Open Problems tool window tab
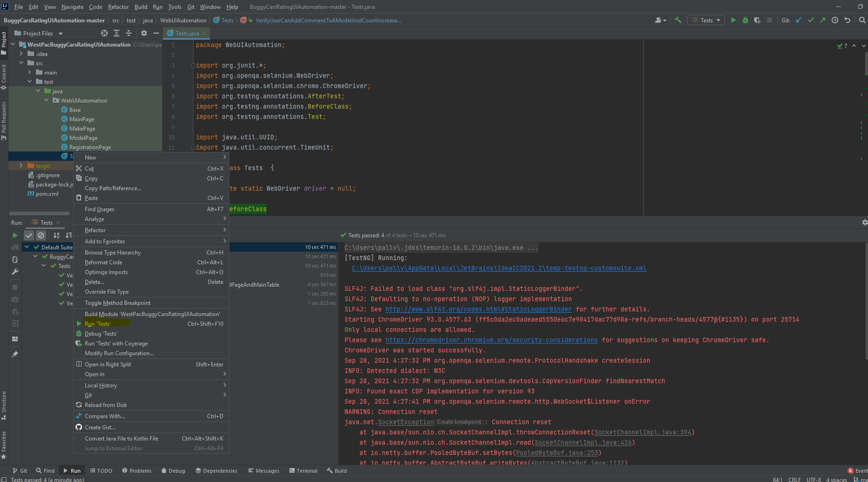The width and height of the screenshot is (868, 482). point(137,471)
